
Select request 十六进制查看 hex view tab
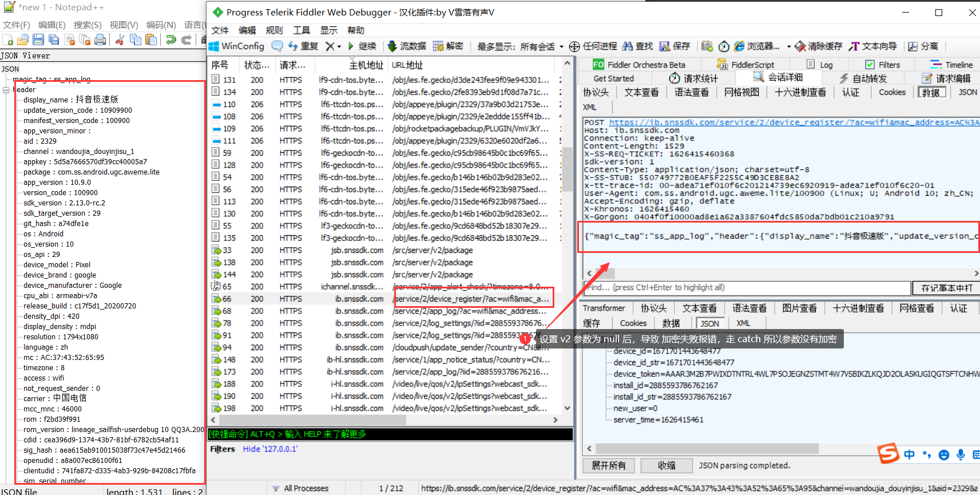point(800,92)
